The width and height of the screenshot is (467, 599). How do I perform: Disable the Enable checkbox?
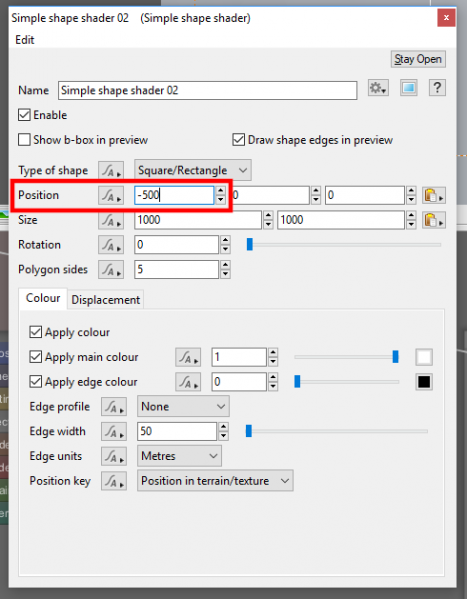click(24, 115)
